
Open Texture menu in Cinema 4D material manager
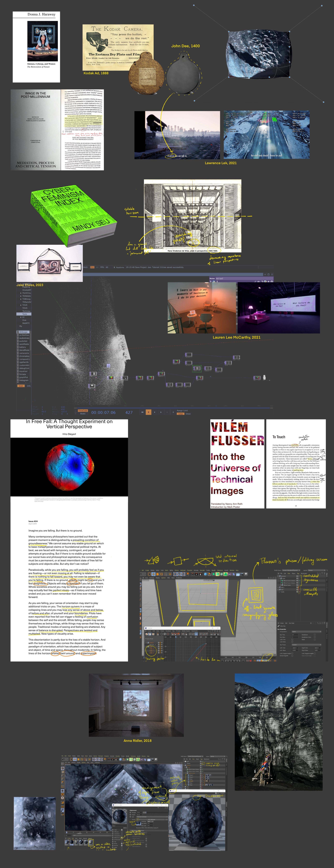(x=90, y=838)
